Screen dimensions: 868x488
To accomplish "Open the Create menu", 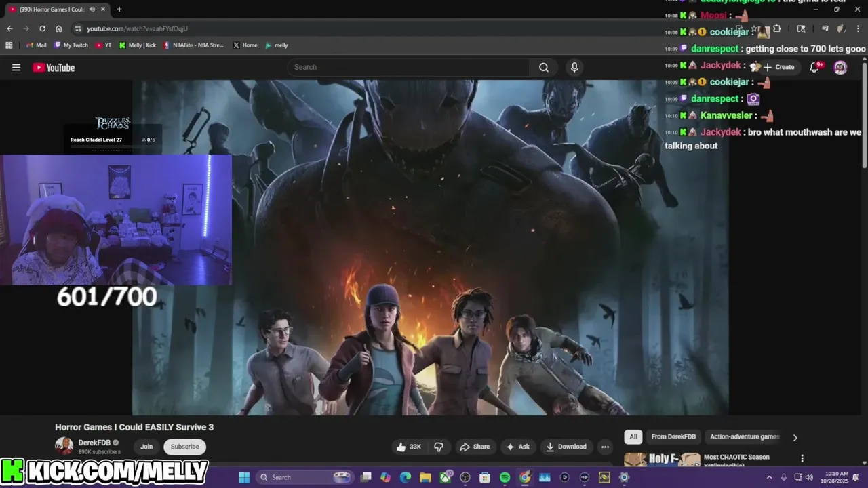I will pos(778,67).
